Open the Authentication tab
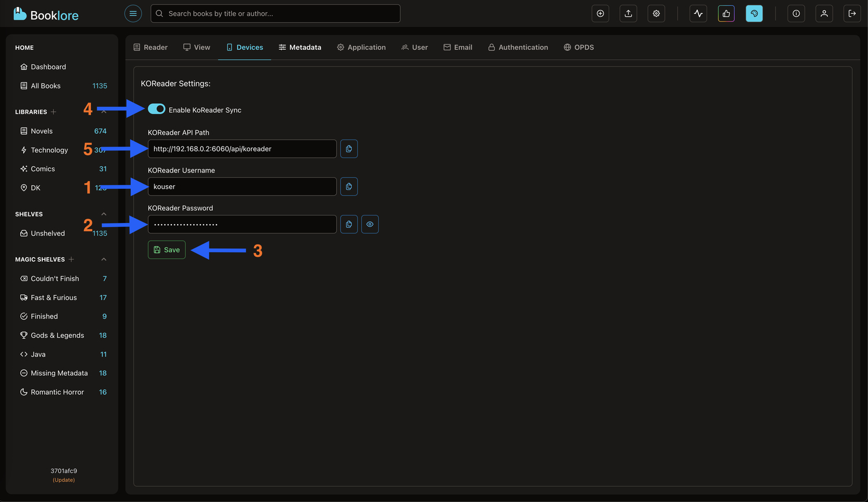 coord(518,47)
